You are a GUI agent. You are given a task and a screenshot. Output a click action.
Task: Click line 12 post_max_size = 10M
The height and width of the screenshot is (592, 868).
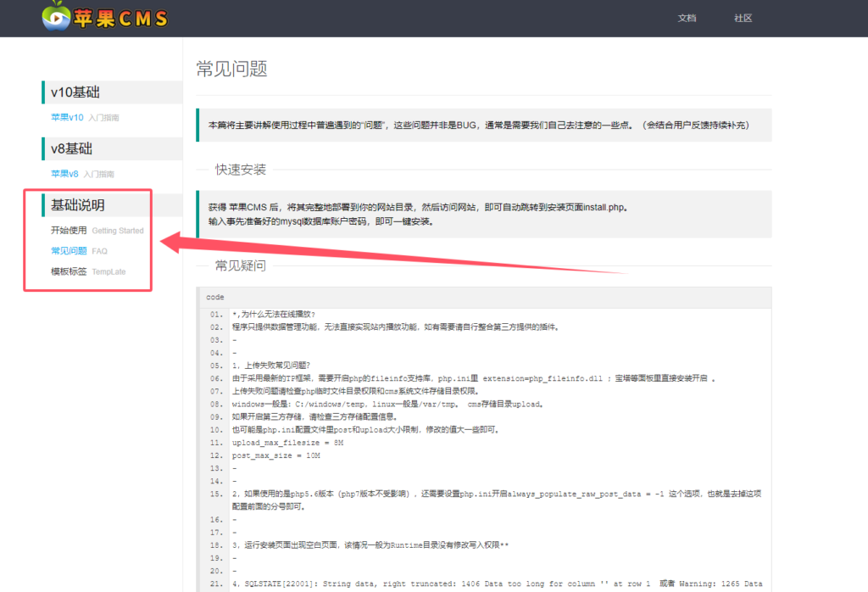(x=276, y=455)
